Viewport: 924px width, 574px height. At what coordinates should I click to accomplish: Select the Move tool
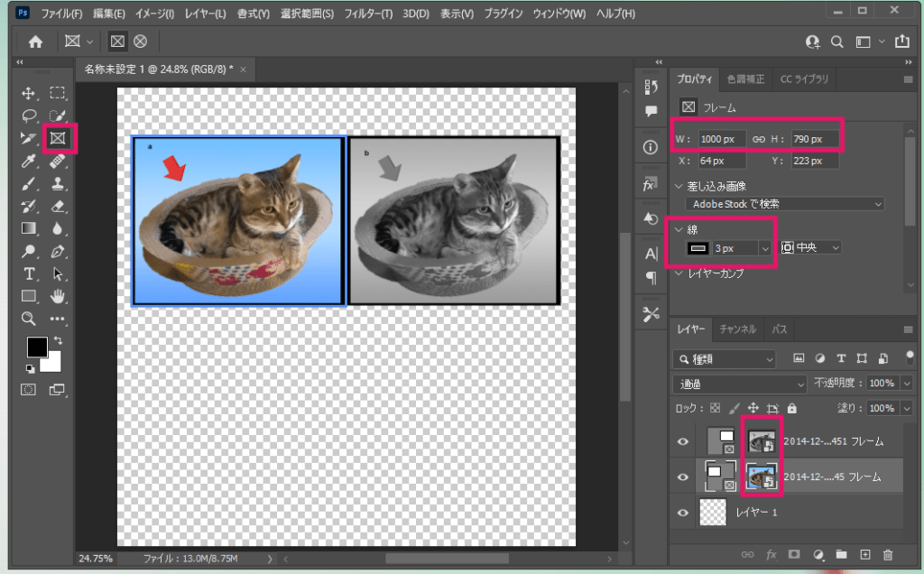[x=29, y=93]
